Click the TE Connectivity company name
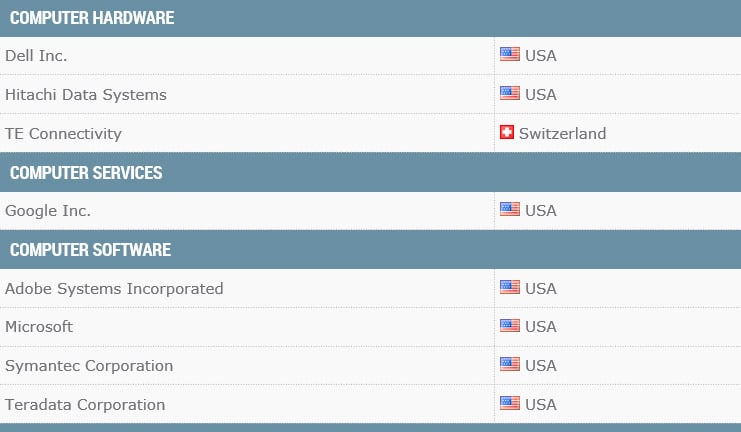The width and height of the screenshot is (741, 432). pos(63,133)
